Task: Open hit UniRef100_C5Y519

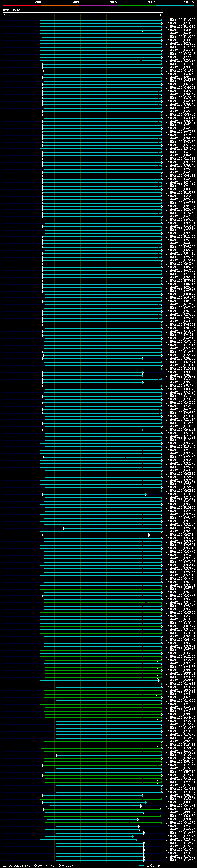Action: click(180, 772)
